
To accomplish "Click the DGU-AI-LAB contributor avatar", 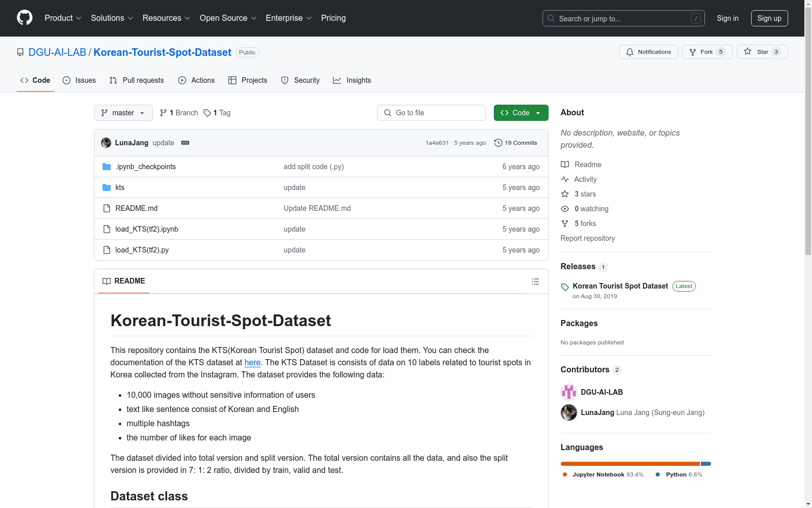I will [569, 392].
